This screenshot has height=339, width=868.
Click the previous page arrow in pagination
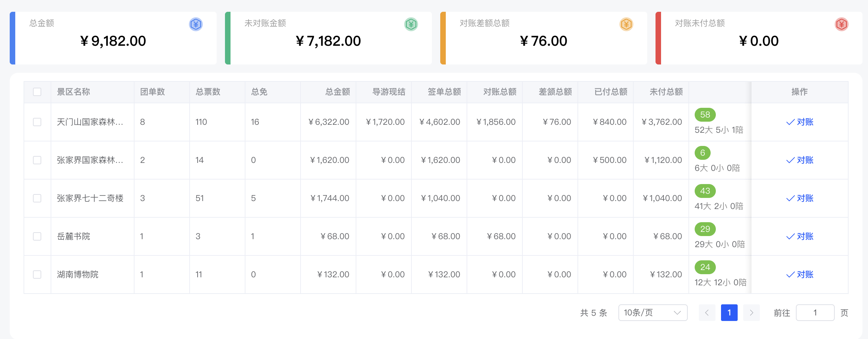707,313
